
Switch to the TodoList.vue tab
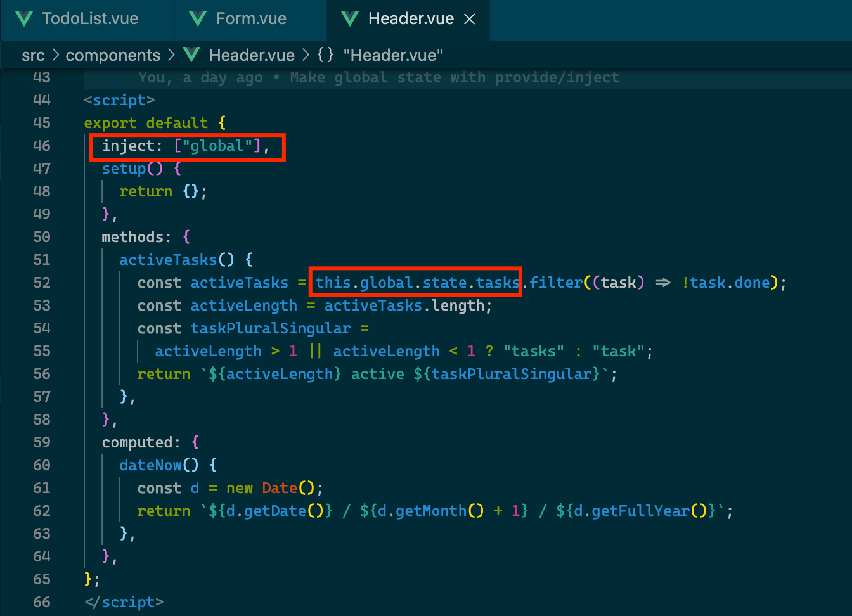tap(90, 19)
